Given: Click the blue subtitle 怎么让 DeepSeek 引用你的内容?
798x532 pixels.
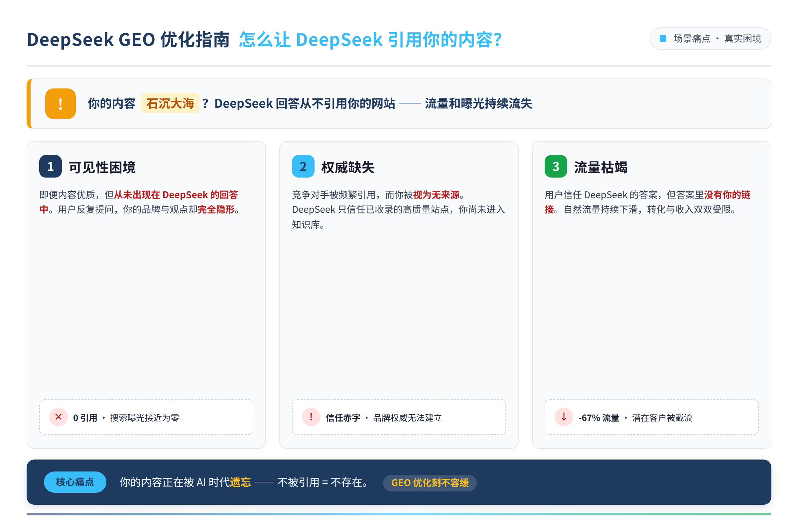Looking at the screenshot, I should 370,39.
